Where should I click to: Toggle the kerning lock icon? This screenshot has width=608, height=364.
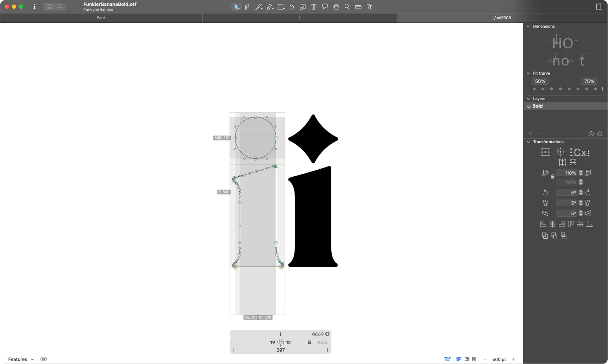tap(309, 342)
